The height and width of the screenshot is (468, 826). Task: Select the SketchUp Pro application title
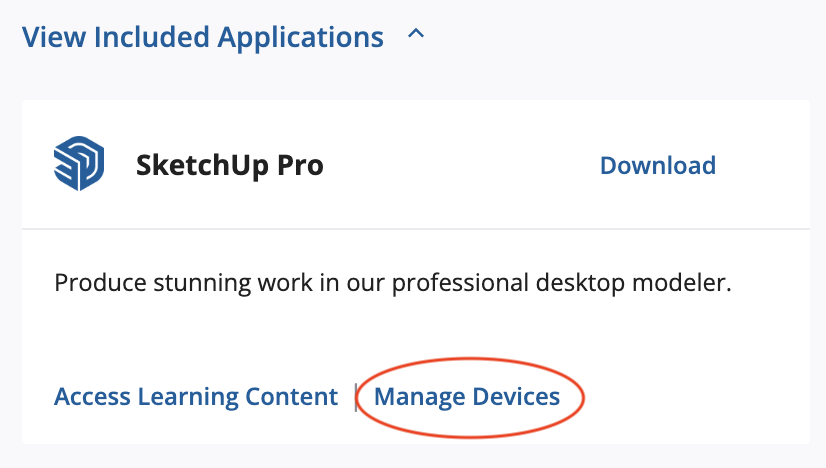tap(230, 165)
